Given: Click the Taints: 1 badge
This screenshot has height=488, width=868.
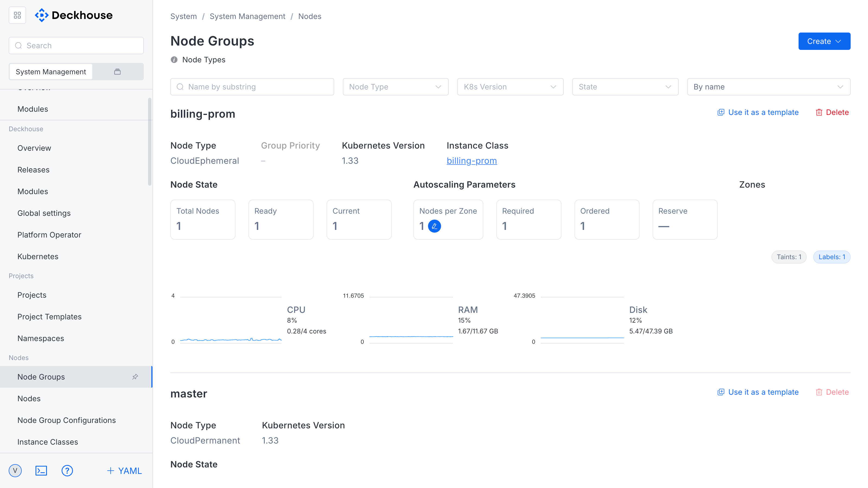Looking at the screenshot, I should (x=789, y=257).
